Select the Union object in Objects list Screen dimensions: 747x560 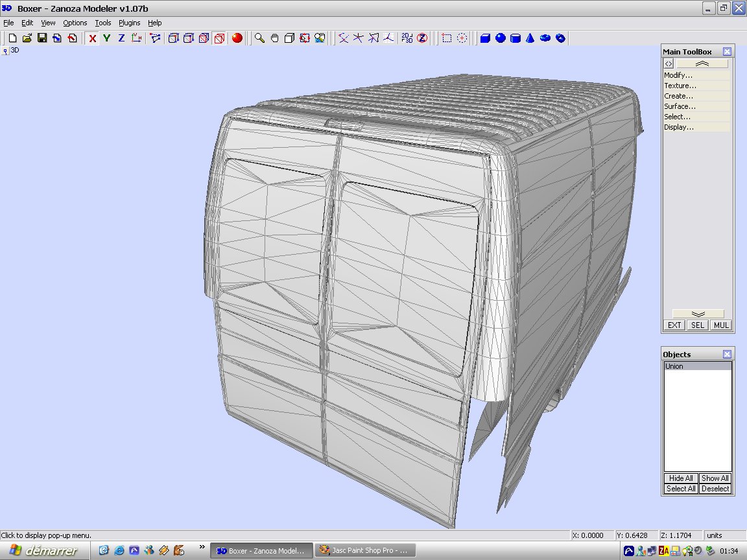point(697,366)
